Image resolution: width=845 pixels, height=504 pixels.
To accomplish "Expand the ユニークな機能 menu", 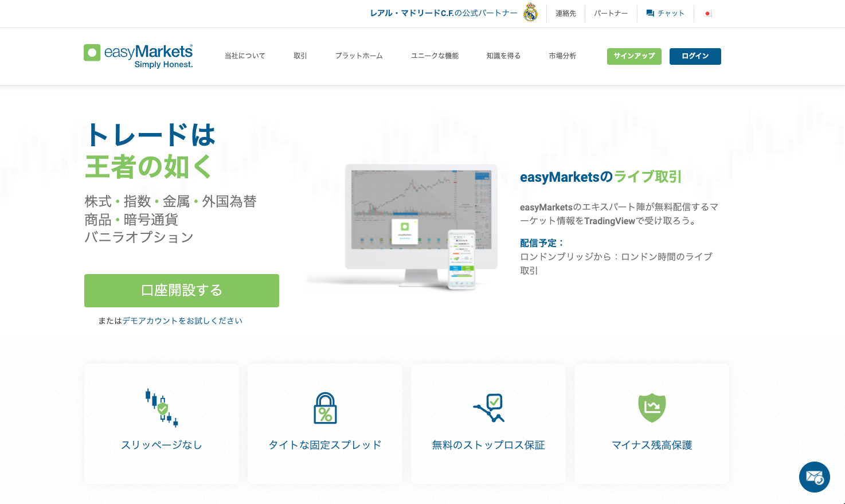I will tap(435, 56).
